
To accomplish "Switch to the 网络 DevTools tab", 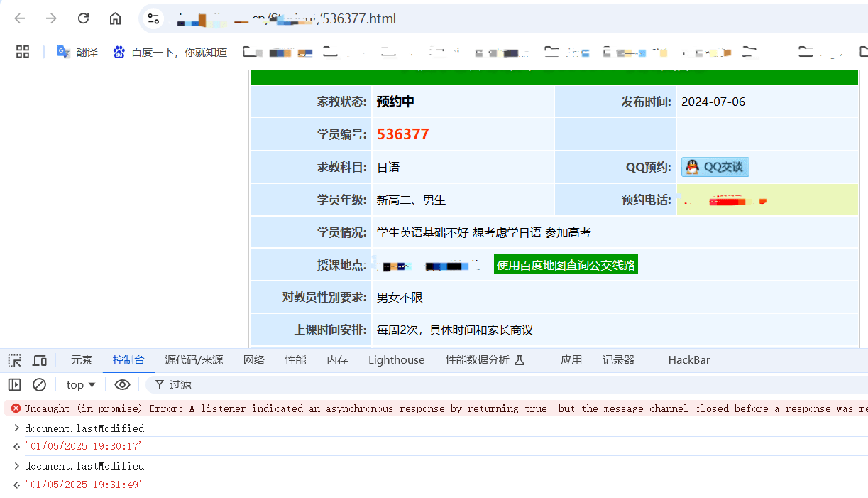I will 253,360.
